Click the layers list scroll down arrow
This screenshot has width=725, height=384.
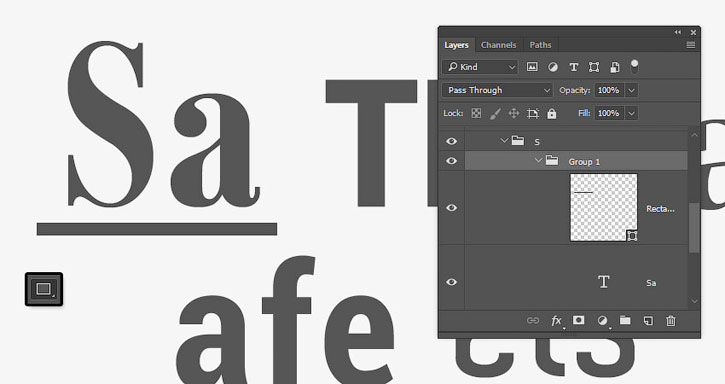(694, 301)
